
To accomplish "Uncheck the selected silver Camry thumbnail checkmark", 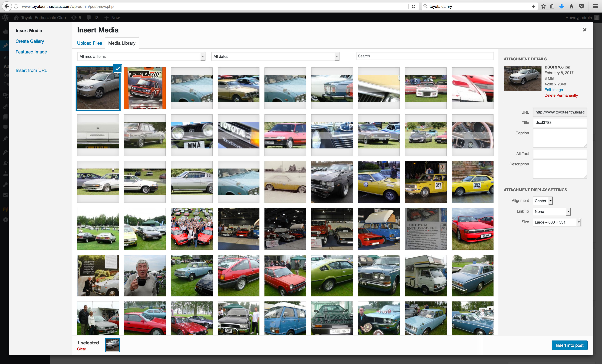I will [x=118, y=69].
